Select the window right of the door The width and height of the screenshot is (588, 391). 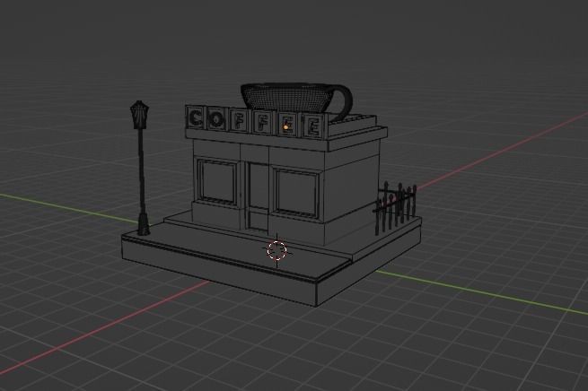tap(296, 193)
